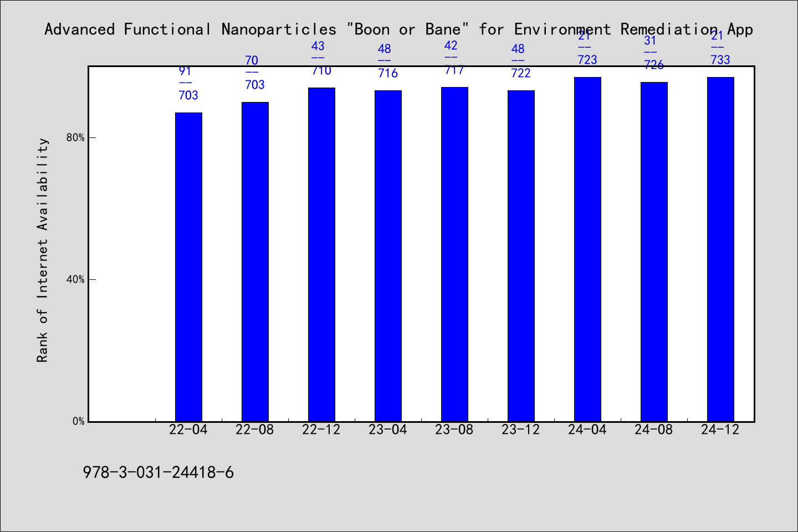Click the chart title 'Advanced Functional Nanoparticles'
Viewport: 798px width, 532px height.
click(399, 29)
